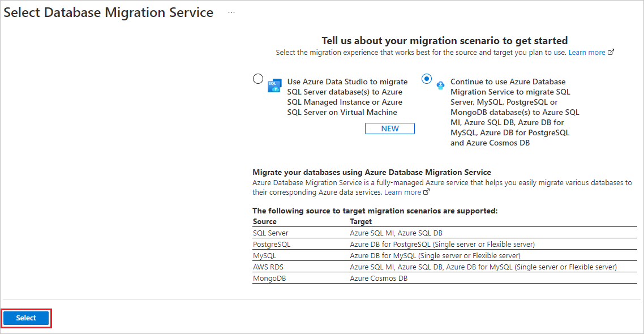Click the PostgreSQL source cell

pyautogui.click(x=272, y=245)
